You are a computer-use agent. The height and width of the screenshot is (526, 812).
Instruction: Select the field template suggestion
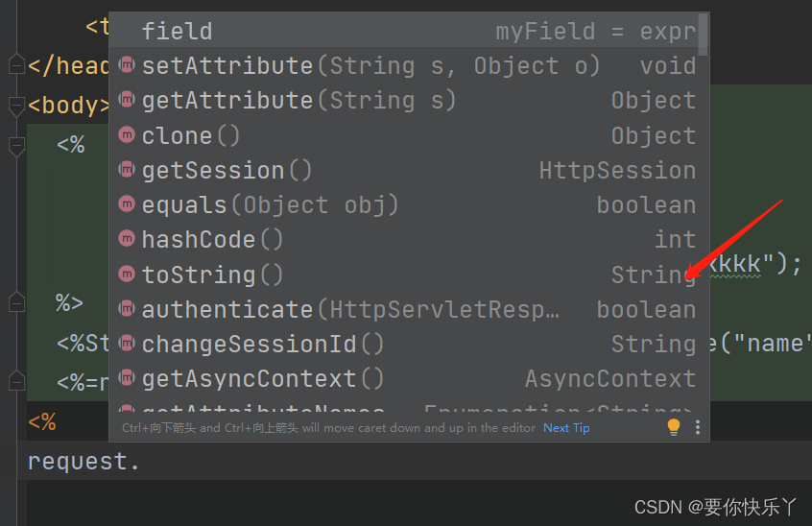click(178, 31)
